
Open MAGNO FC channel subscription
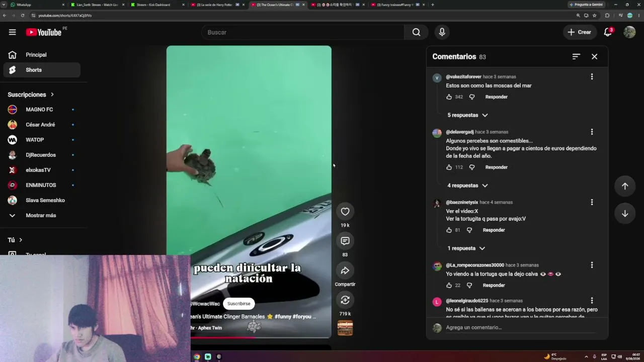pos(41,110)
